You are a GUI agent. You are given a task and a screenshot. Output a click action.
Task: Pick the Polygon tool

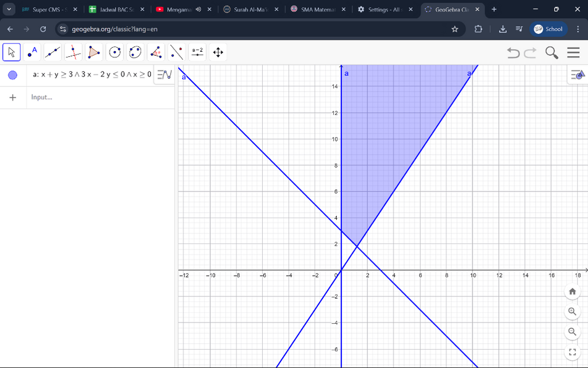(94, 52)
